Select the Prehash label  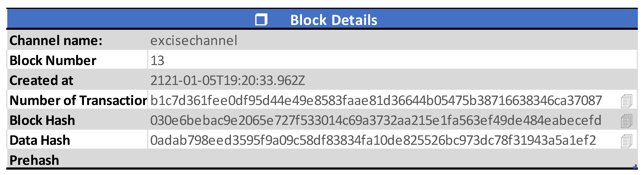click(x=34, y=160)
